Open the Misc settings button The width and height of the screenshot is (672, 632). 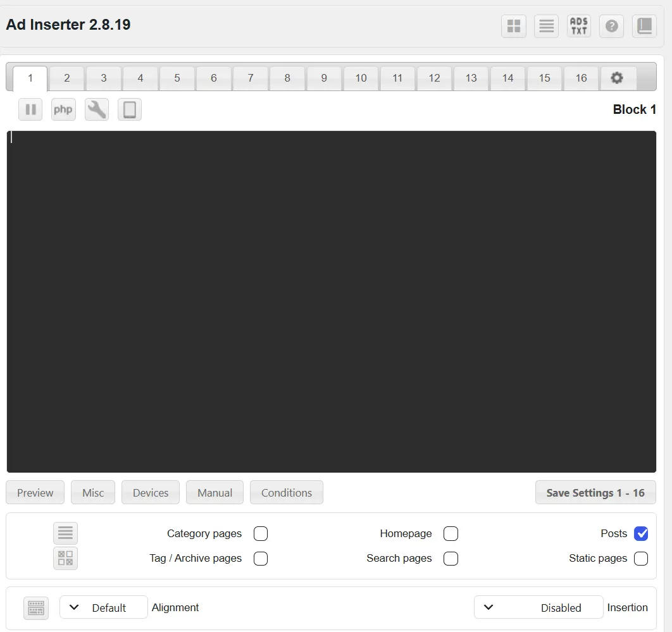93,493
